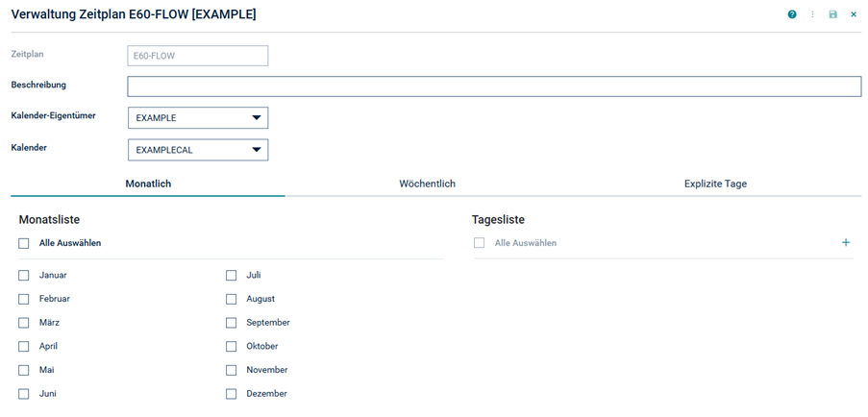Open the Kalender-Eigentümer dropdown
Viewport: 868px width, 417px height.
click(198, 118)
